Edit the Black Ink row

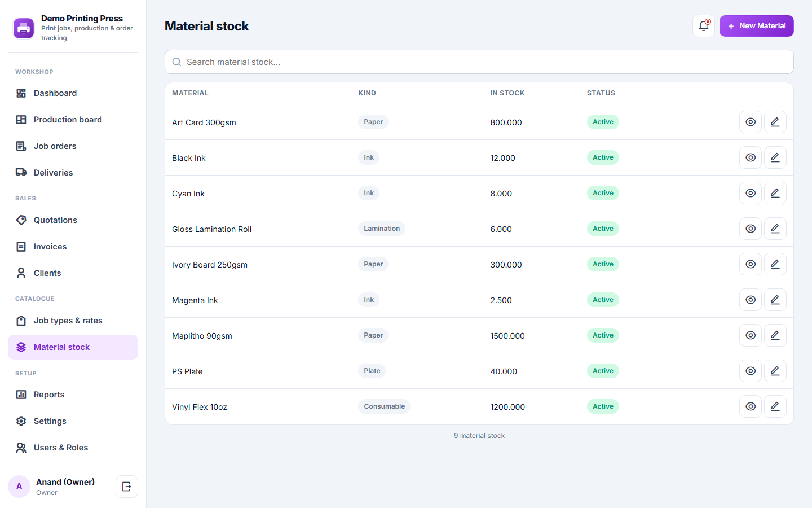[x=775, y=157]
